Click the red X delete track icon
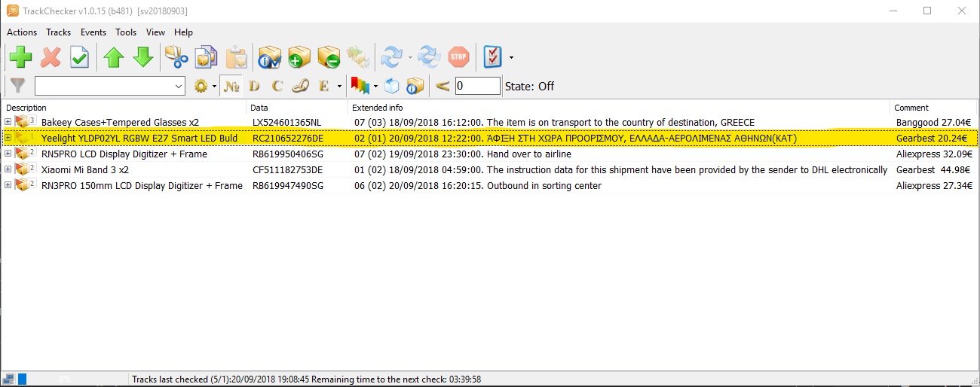 51,57
